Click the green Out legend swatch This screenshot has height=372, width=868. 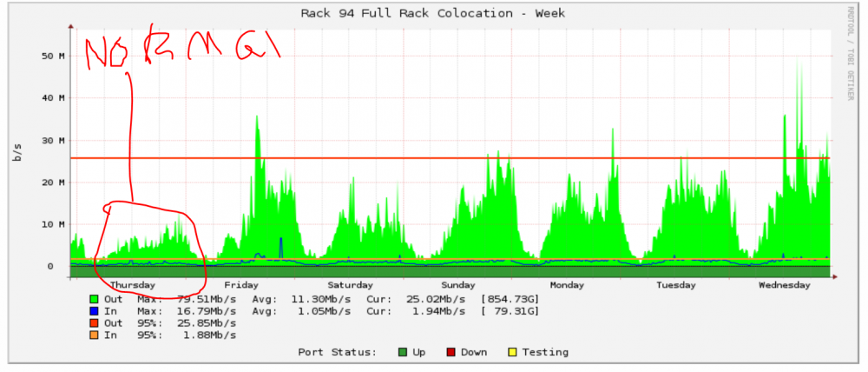tap(94, 298)
